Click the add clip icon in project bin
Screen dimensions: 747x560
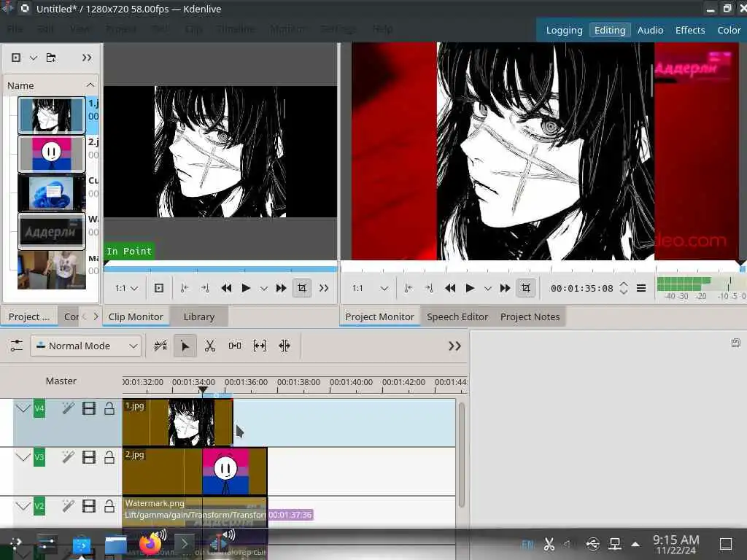16,58
